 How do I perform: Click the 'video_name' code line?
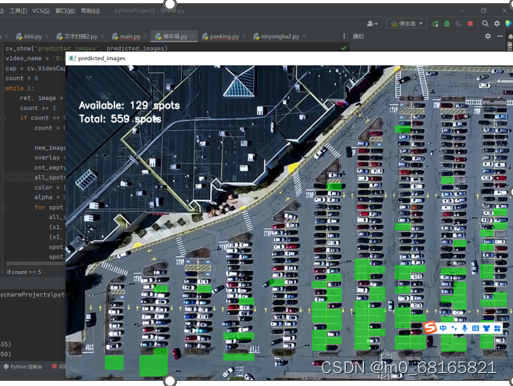[35, 58]
